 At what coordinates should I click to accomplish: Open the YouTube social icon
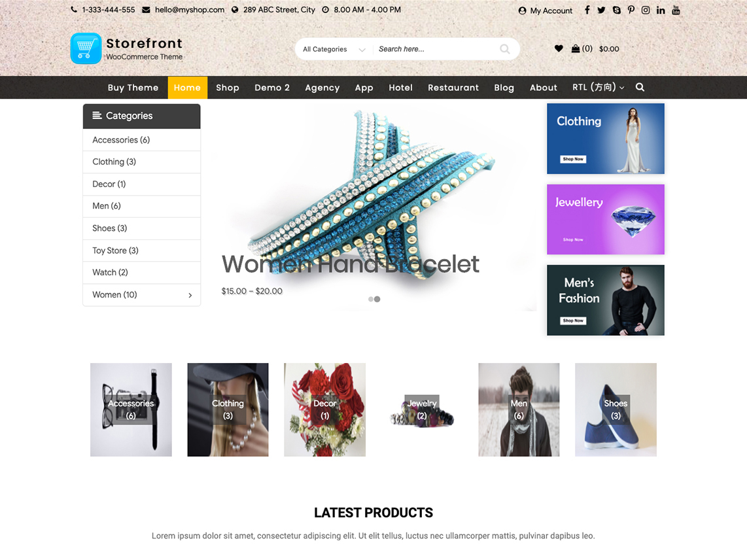click(x=676, y=10)
